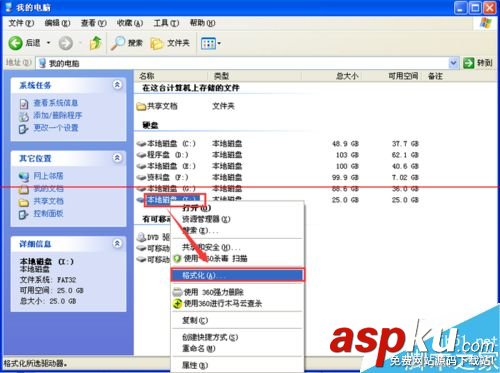This screenshot has width=500, height=373.
Task: Choose 资源管理器 in context menu
Action: (237, 219)
